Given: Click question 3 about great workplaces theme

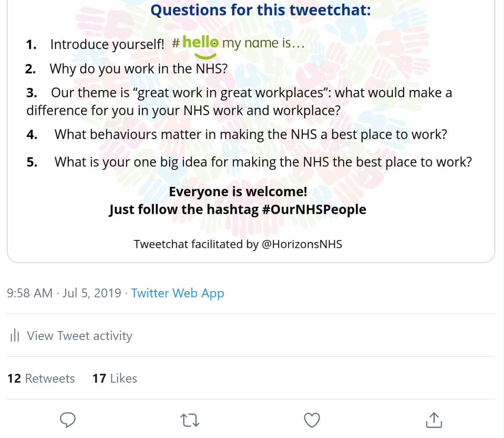Looking at the screenshot, I should pos(251,93).
